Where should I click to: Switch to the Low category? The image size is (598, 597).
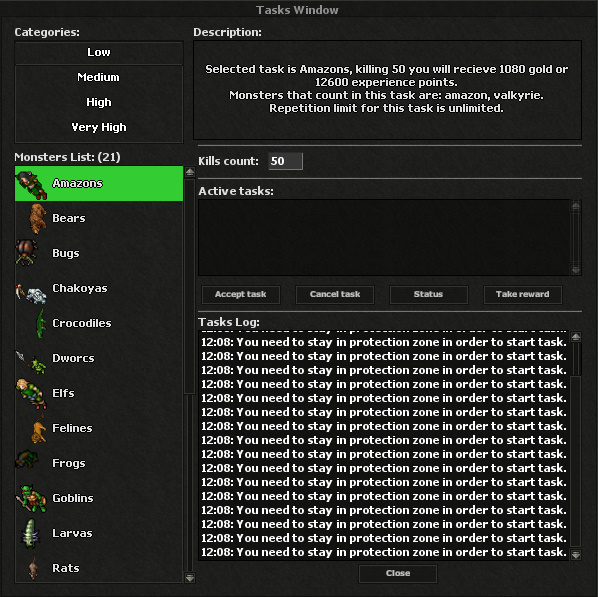(99, 52)
